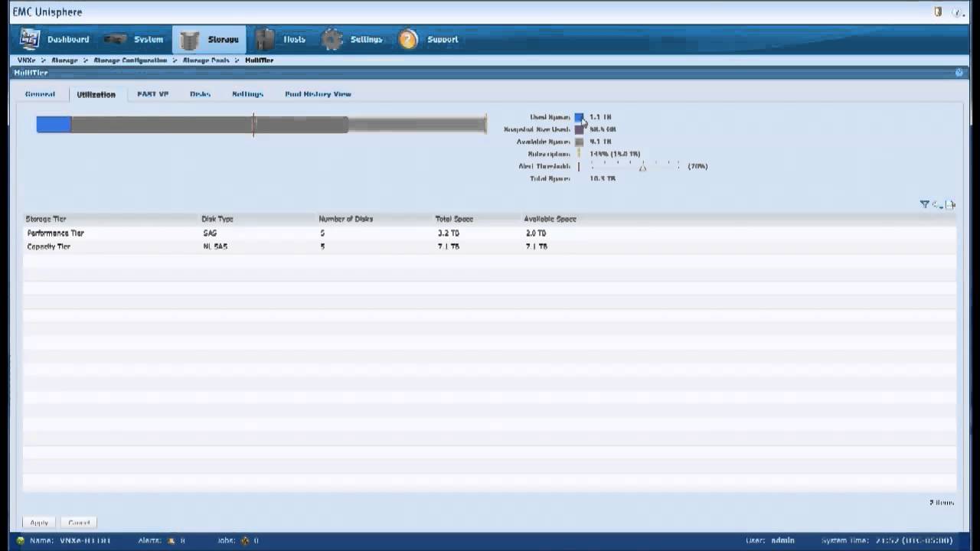Click the export icon above the table

pyautogui.click(x=950, y=204)
